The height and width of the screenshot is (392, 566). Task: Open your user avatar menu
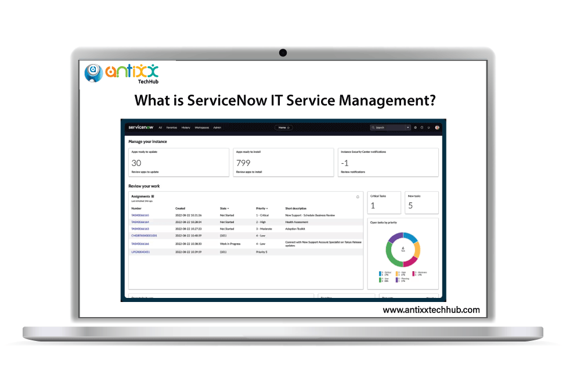[x=437, y=128]
